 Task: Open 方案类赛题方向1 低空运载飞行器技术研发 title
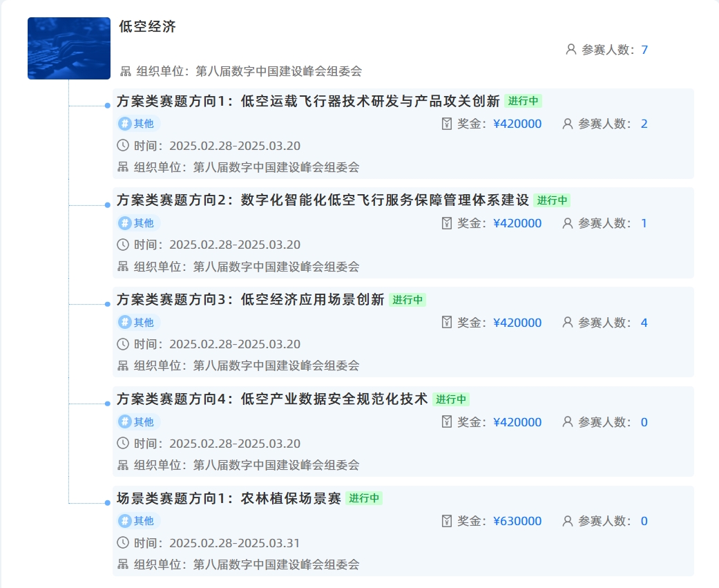pos(308,102)
